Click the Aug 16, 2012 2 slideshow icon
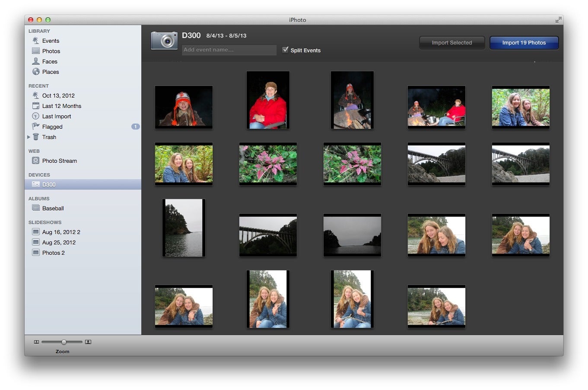The width and height of the screenshot is (588, 390). 36,232
